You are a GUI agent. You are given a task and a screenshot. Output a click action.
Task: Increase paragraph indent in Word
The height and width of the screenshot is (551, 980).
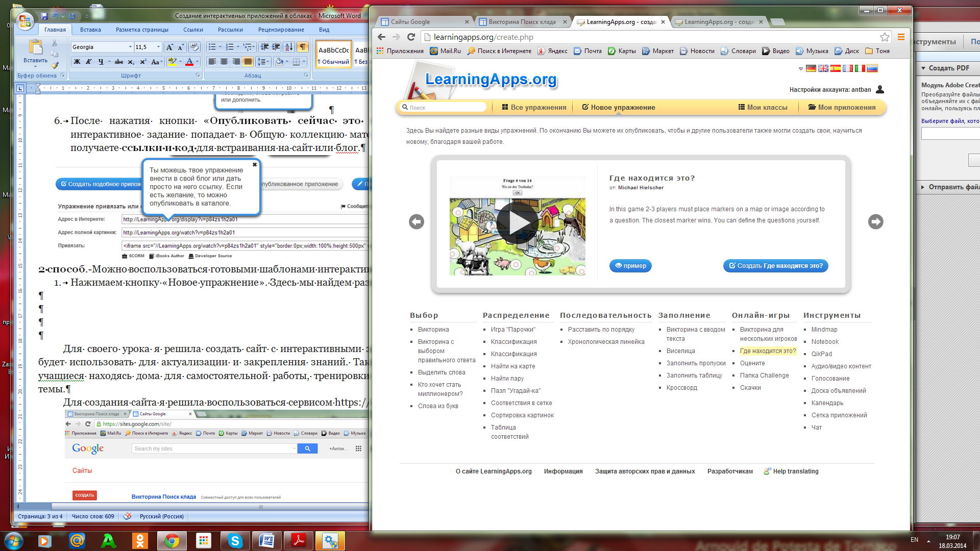point(276,47)
